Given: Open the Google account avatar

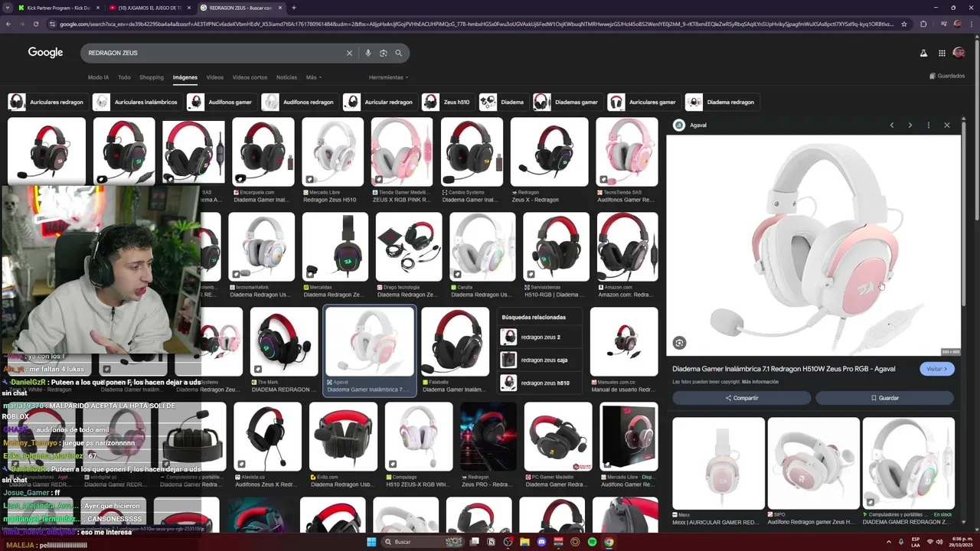Looking at the screenshot, I should (959, 53).
